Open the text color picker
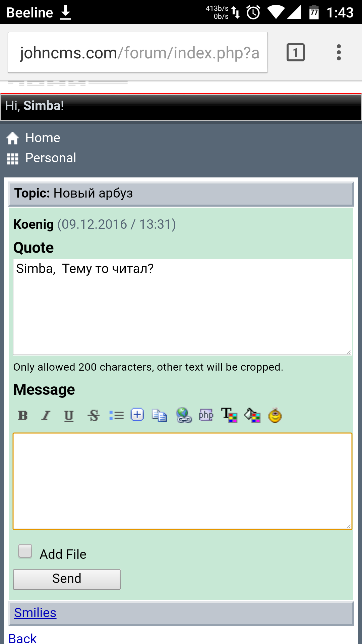362x644 pixels. click(x=229, y=415)
